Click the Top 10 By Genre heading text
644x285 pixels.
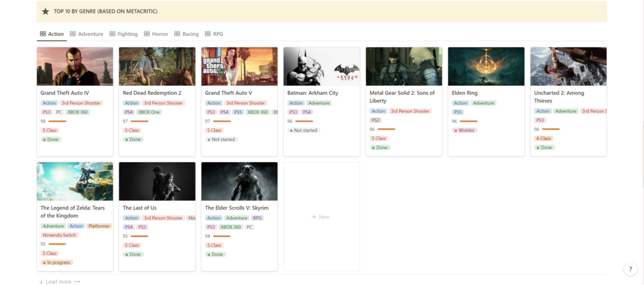click(x=106, y=12)
